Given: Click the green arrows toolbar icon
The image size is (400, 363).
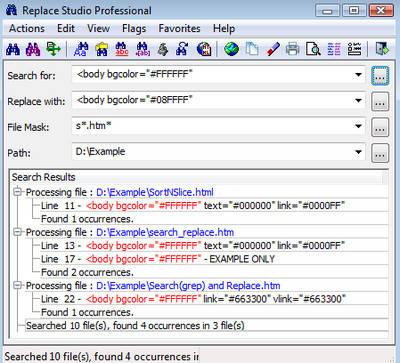Looking at the screenshot, I should point(53,49).
